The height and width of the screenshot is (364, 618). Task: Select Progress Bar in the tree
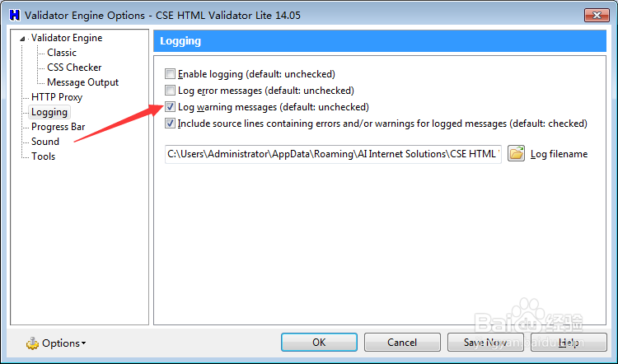[x=58, y=127]
